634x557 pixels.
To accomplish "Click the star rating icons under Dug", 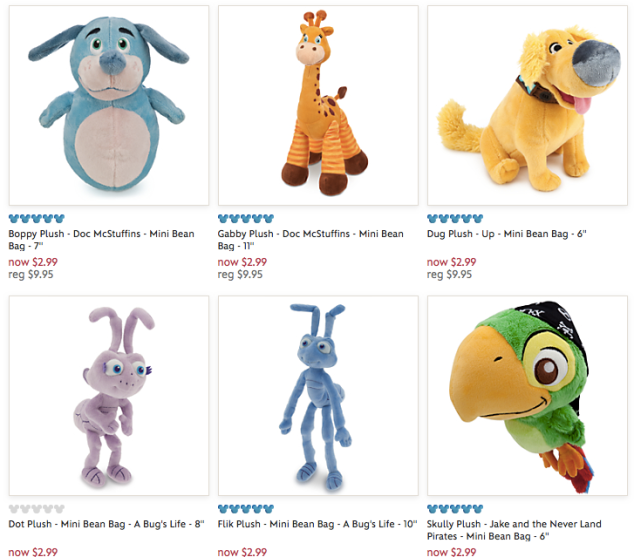I will (x=454, y=219).
